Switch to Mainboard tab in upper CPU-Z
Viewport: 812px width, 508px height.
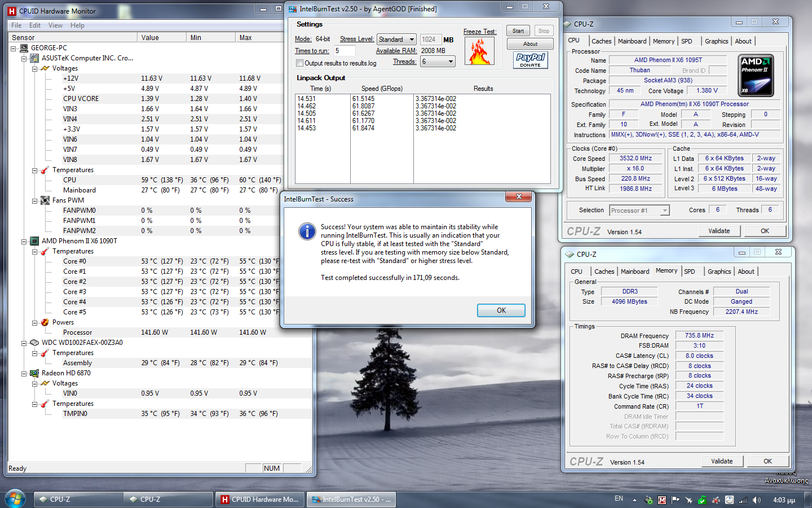click(x=632, y=41)
